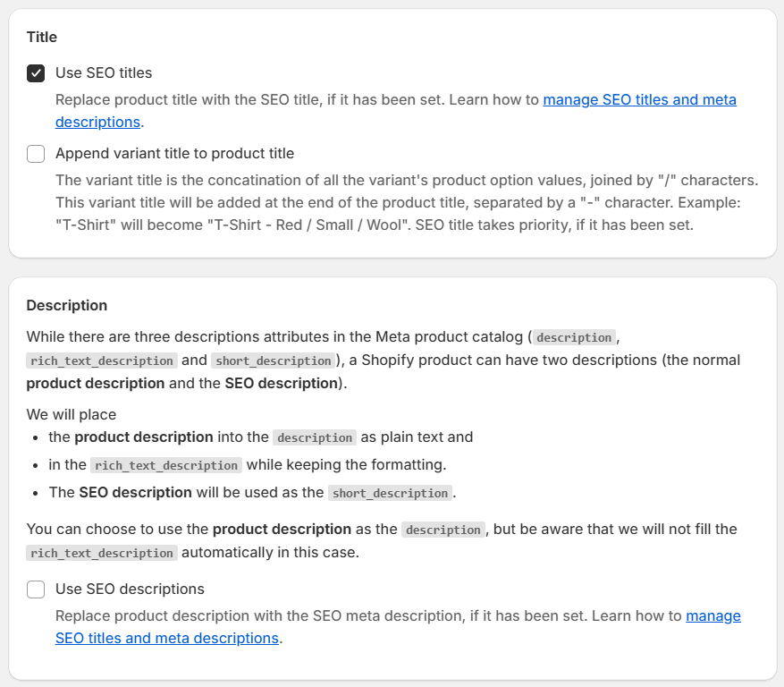Click rich_text_description tag before "automatically in this case"
The width and height of the screenshot is (784, 687).
coord(101,553)
